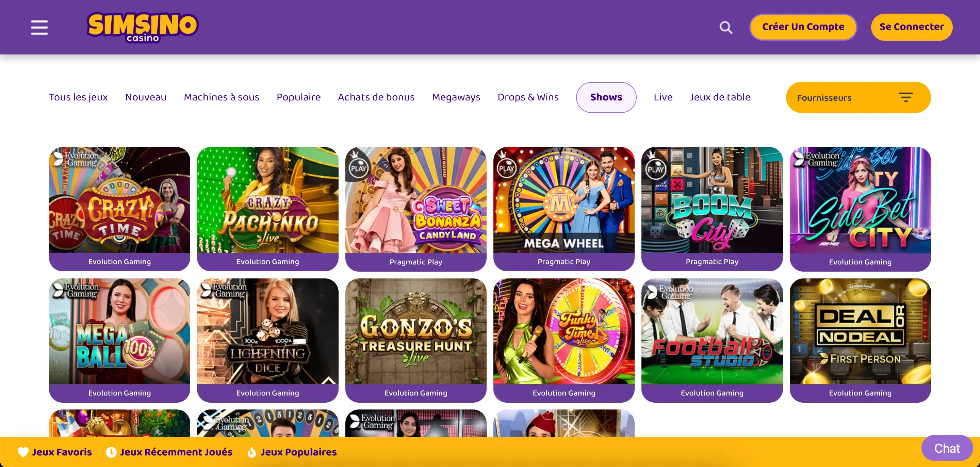Open the Lightning Dice game
Screen dimensions: 980x467
click(x=267, y=332)
